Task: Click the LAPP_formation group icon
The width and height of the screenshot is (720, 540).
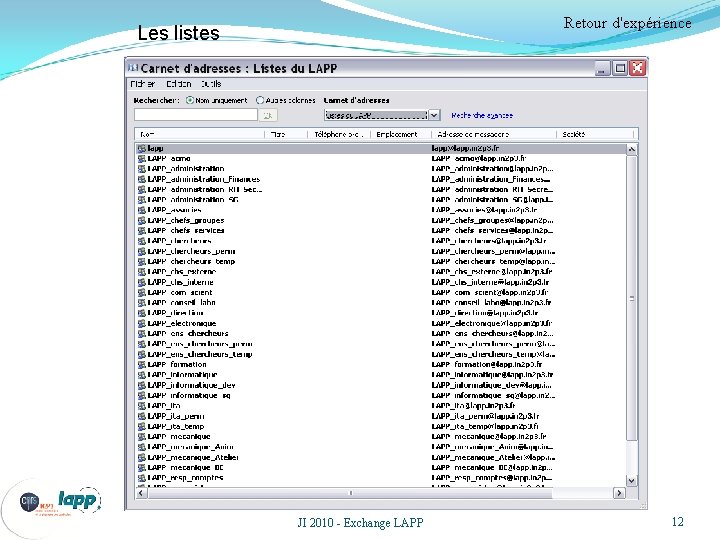Action: pyautogui.click(x=142, y=364)
